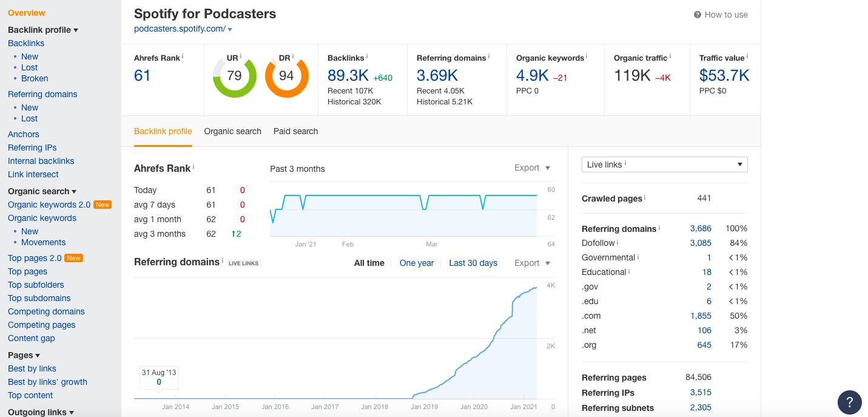The image size is (868, 417).
Task: Switch to the Paid search tab
Action: coord(295,131)
